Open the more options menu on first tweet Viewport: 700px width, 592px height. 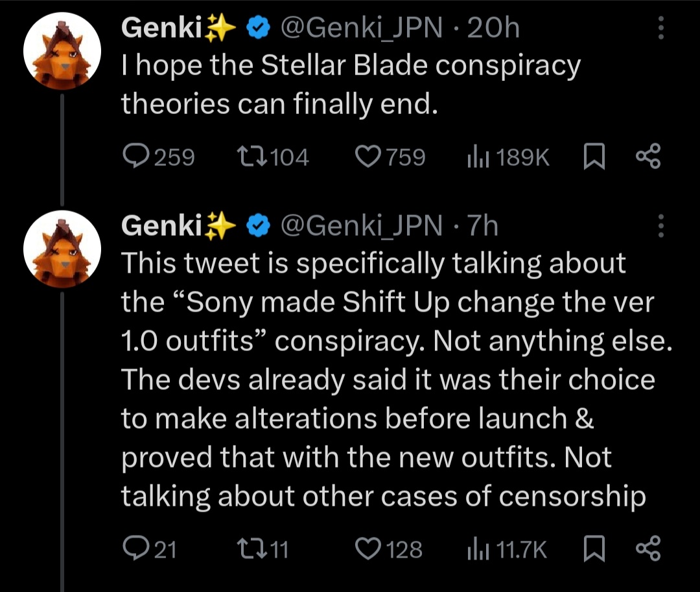661,28
